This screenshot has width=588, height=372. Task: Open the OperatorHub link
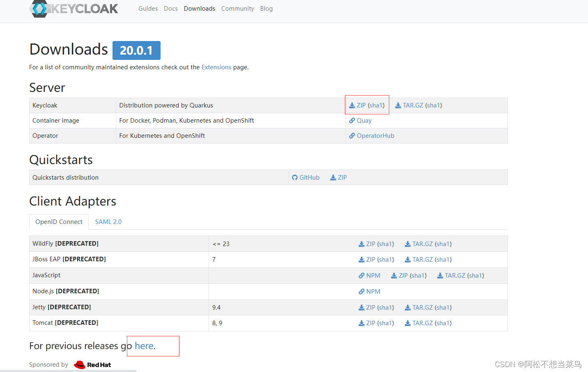click(x=375, y=136)
